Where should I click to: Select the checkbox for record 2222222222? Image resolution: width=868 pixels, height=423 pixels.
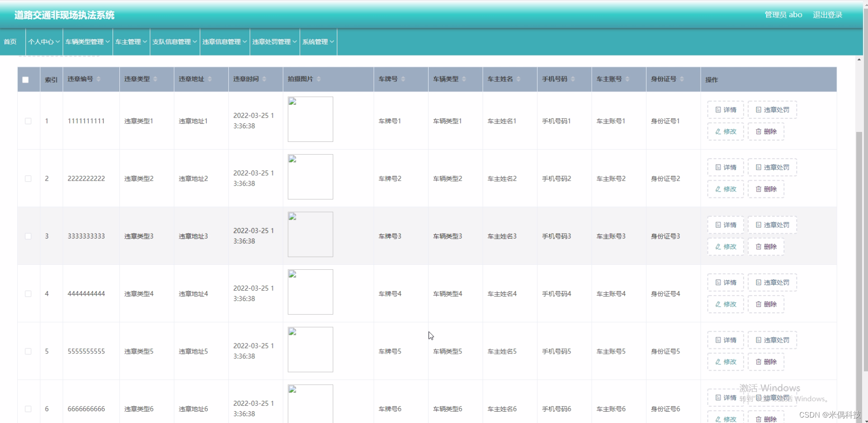click(28, 179)
